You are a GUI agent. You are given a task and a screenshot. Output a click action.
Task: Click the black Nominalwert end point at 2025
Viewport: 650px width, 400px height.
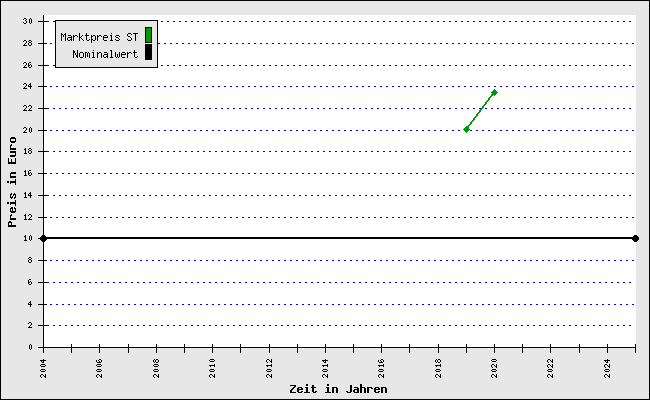tap(635, 238)
